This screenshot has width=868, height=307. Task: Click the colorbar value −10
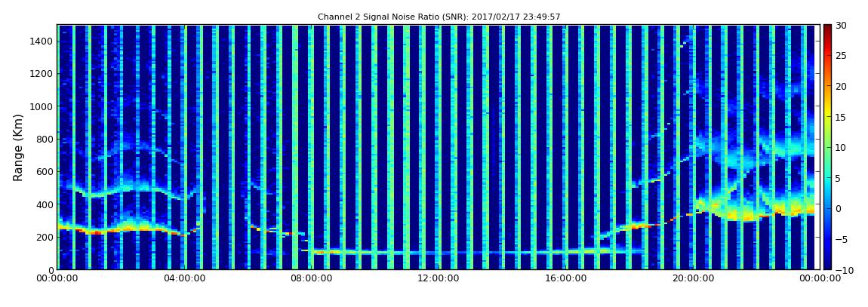[x=842, y=270]
